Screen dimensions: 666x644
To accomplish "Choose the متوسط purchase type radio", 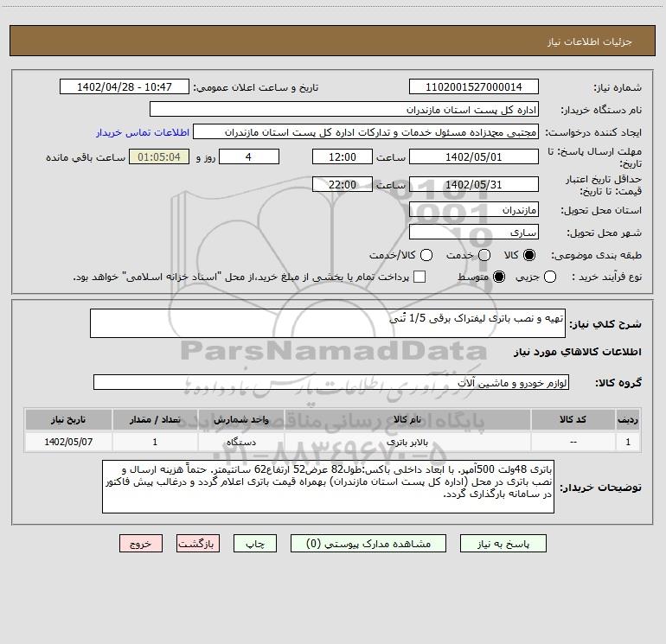I will tap(499, 277).
